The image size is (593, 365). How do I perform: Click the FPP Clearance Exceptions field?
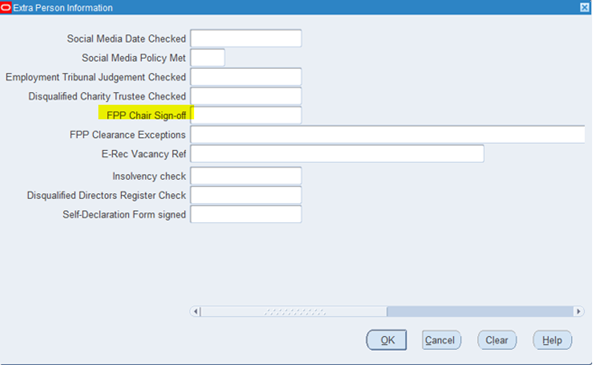tap(388, 134)
